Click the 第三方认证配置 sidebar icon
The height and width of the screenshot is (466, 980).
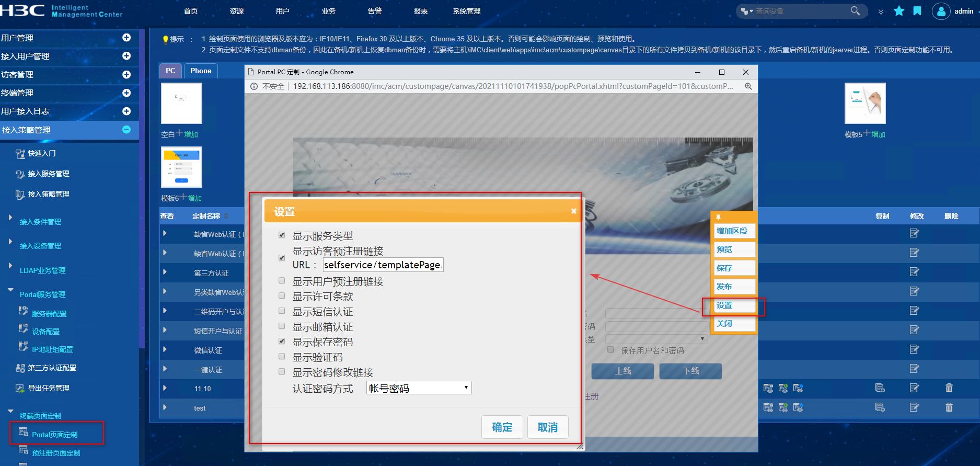click(20, 368)
